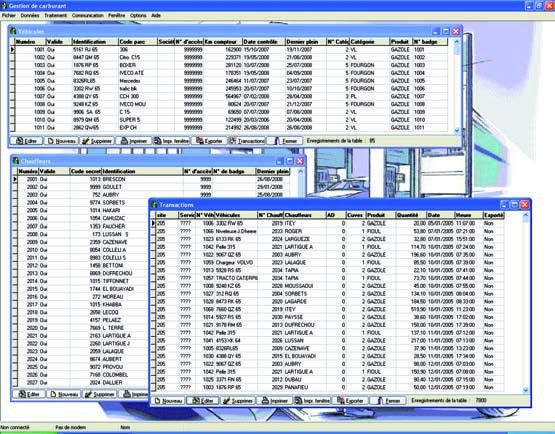
Task: Click Supprimer button in Véhicules window
Action: 97,141
